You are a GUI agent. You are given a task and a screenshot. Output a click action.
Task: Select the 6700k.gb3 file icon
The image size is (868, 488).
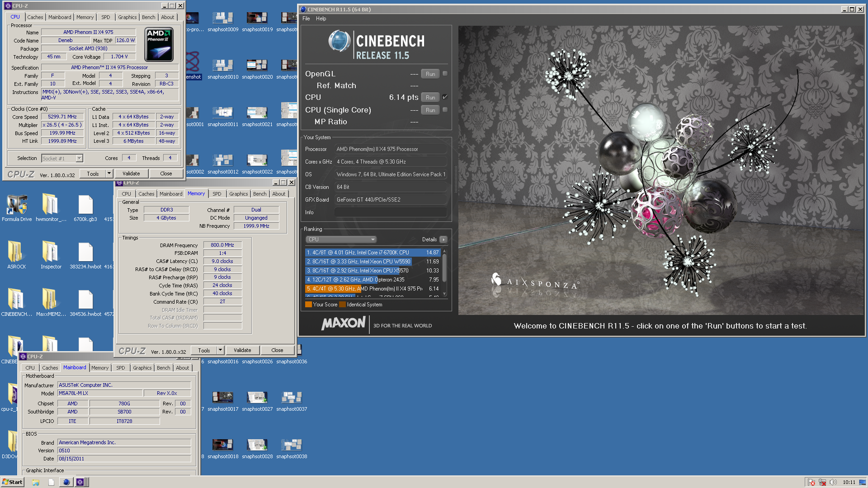point(85,208)
